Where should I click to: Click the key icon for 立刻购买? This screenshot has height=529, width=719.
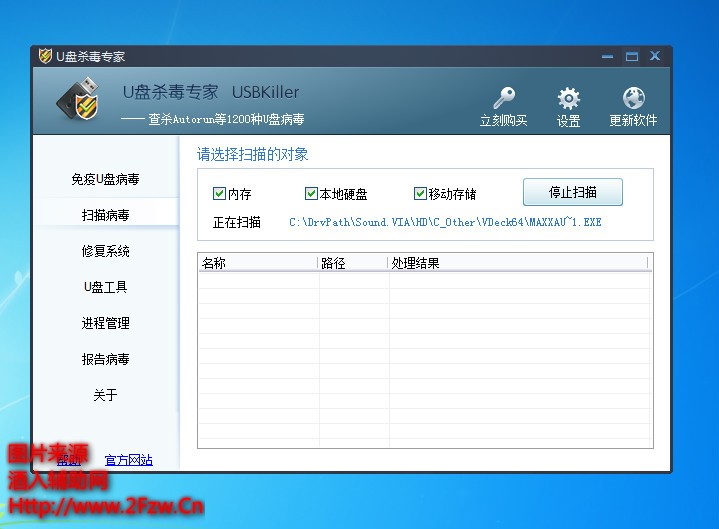pyautogui.click(x=504, y=98)
